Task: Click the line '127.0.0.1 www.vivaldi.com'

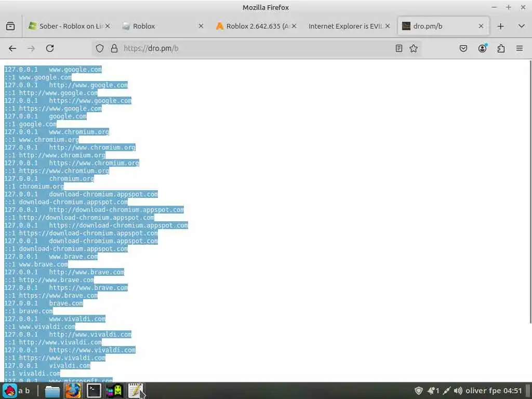Action: click(x=55, y=319)
